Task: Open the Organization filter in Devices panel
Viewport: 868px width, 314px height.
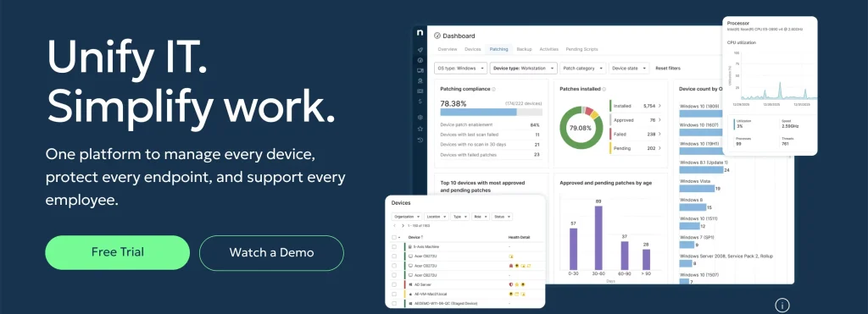Action: click(407, 217)
